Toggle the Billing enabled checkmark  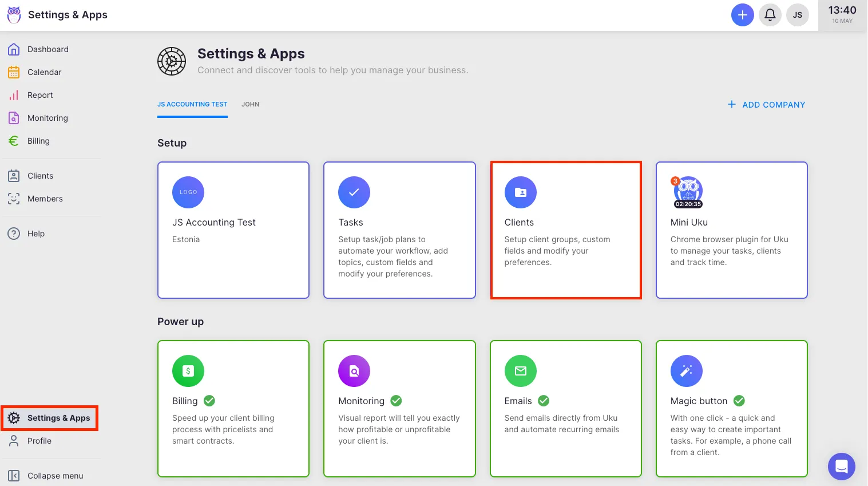[209, 401]
